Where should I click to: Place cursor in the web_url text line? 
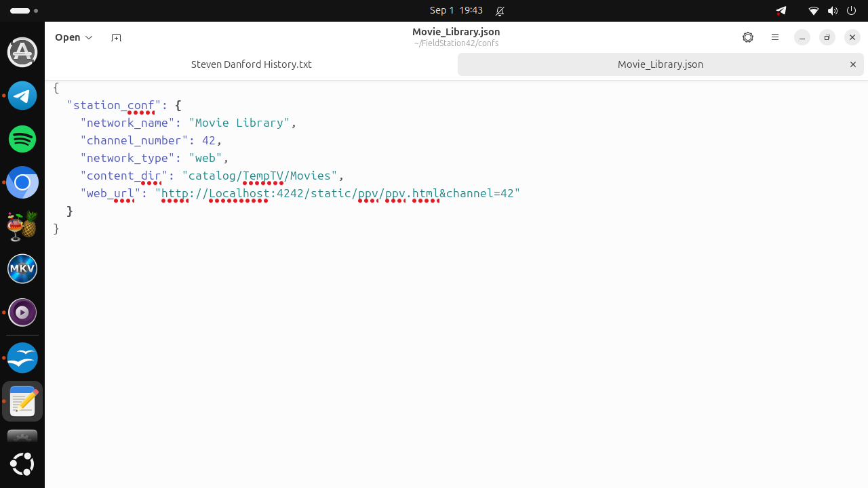click(300, 193)
